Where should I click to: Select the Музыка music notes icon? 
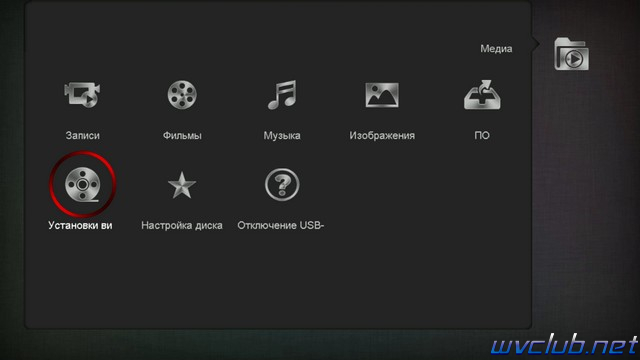282,95
